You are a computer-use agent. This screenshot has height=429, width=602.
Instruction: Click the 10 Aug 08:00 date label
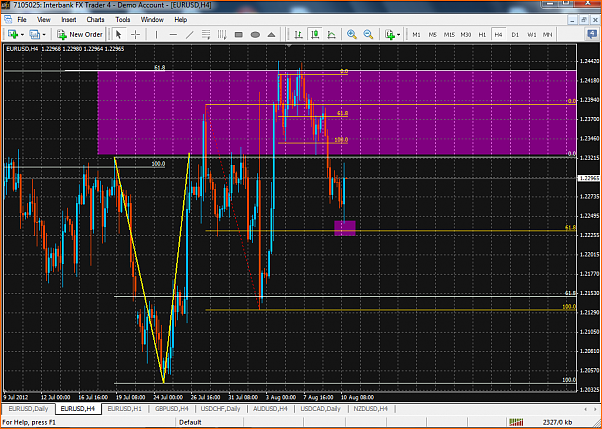(357, 397)
